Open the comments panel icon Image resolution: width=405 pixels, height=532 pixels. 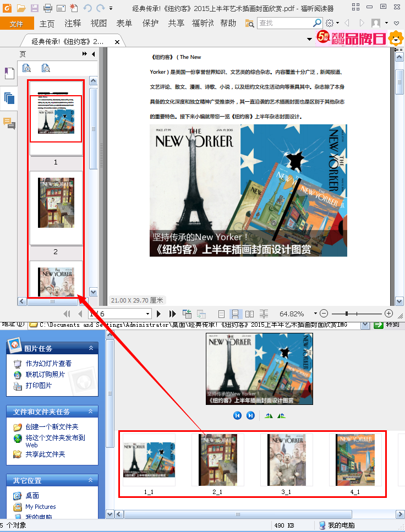[9, 123]
